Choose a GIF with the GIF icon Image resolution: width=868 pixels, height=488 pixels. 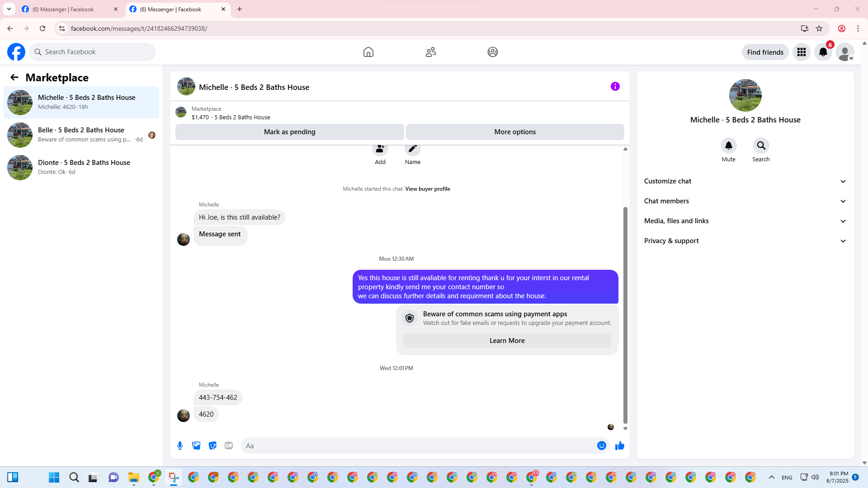point(229,446)
